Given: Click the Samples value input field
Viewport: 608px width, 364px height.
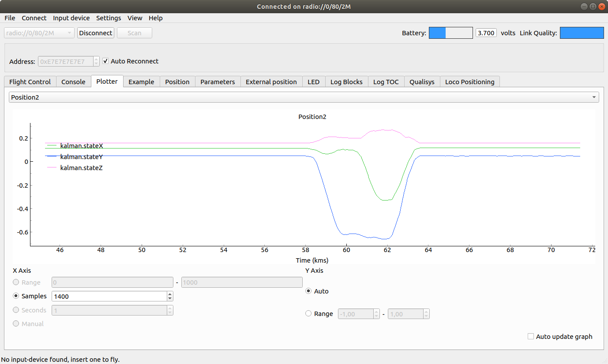Looking at the screenshot, I should (109, 297).
